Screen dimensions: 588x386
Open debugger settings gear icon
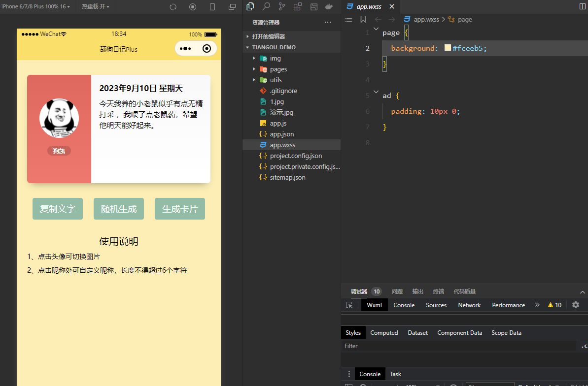[x=576, y=305]
